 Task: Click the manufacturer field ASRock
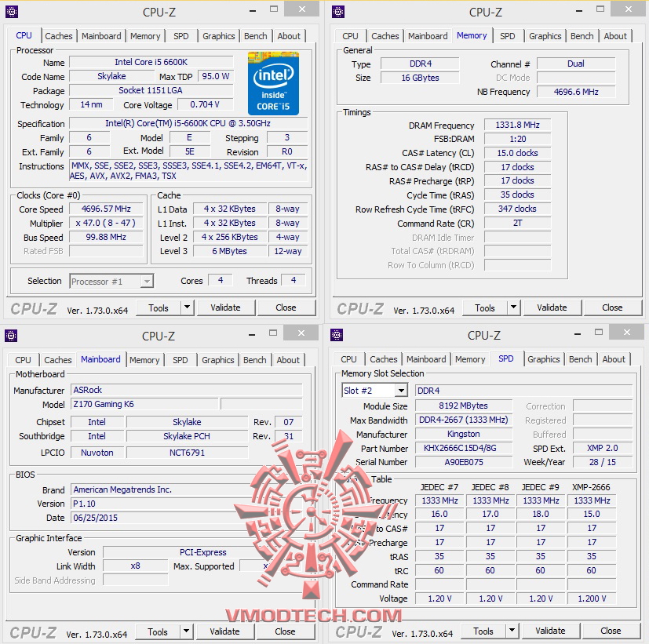[187, 390]
